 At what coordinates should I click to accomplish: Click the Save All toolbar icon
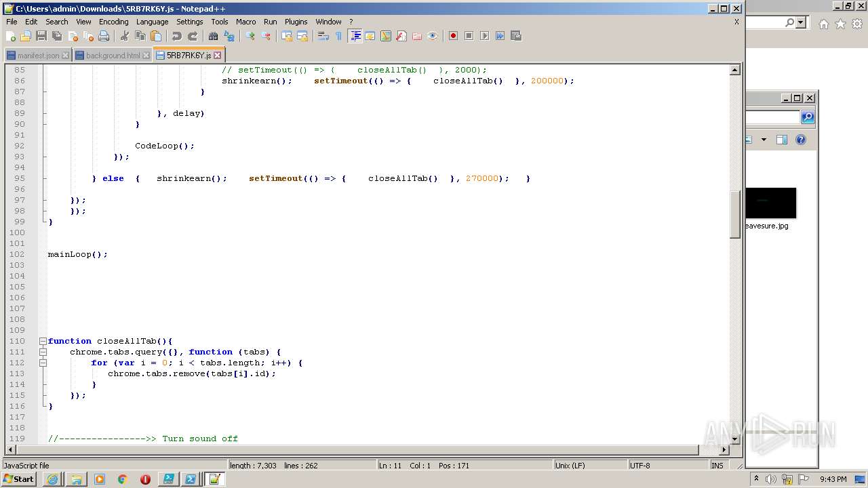point(57,36)
